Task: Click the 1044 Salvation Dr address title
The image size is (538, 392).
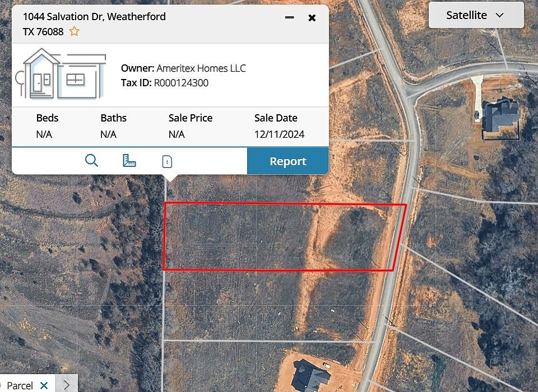Action: 94,24
